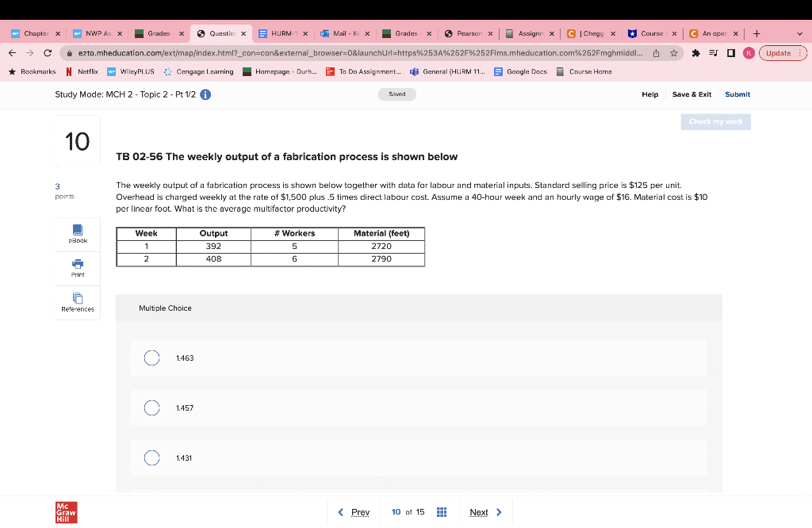Switch to the NWP tab
Image resolution: width=812 pixels, height=528 pixels.
tap(96, 33)
